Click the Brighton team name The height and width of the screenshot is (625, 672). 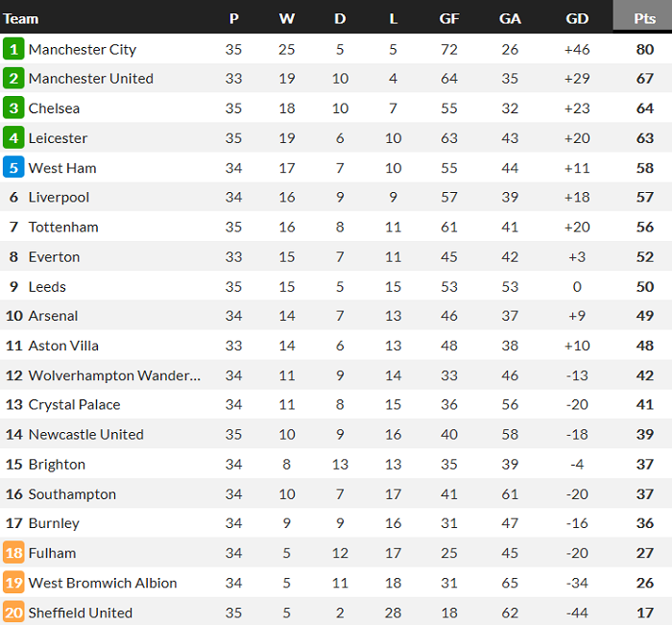[x=57, y=465]
